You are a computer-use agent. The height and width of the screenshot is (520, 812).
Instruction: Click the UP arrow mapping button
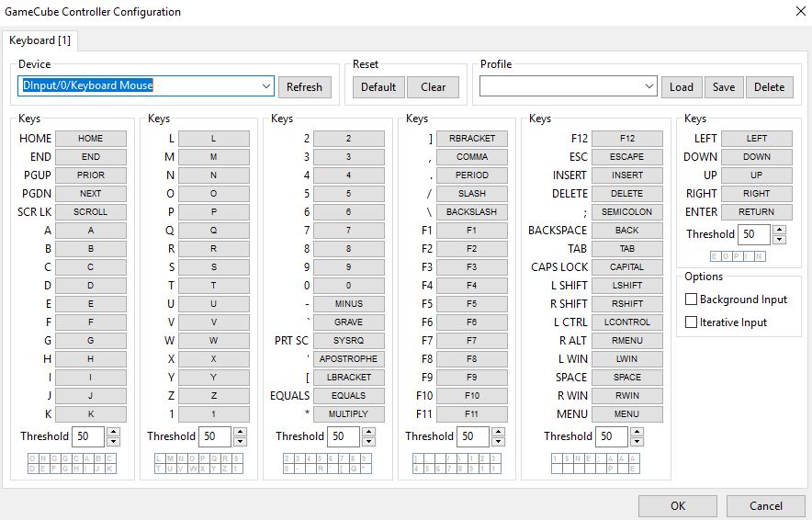[x=757, y=175]
